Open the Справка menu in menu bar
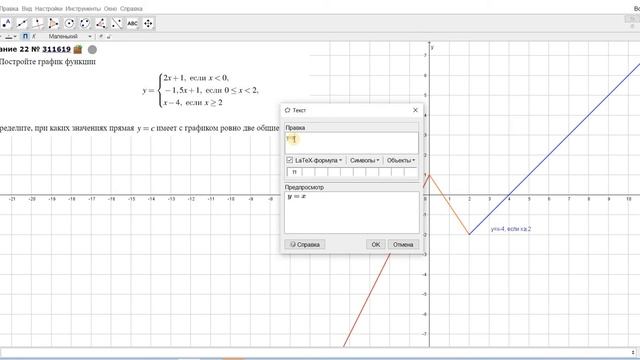 pos(131,9)
